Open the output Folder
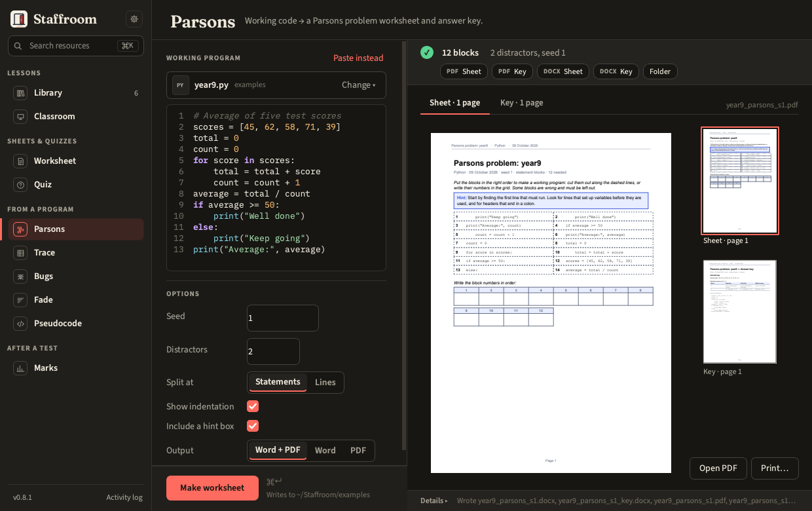Viewport: 812px width, 511px height. point(660,71)
